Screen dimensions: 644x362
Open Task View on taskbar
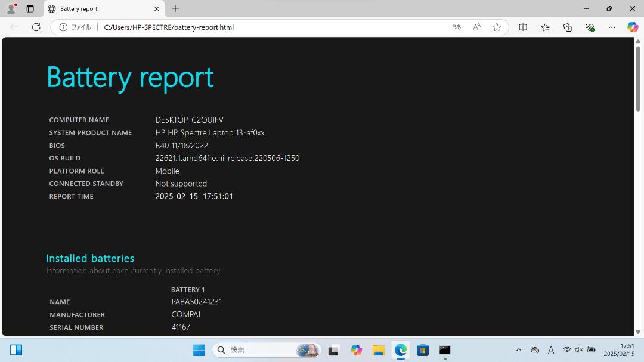click(x=333, y=349)
